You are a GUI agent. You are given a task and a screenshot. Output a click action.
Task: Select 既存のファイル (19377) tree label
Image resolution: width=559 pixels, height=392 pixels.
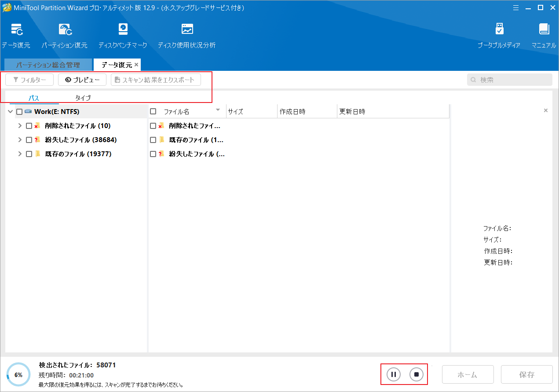78,154
